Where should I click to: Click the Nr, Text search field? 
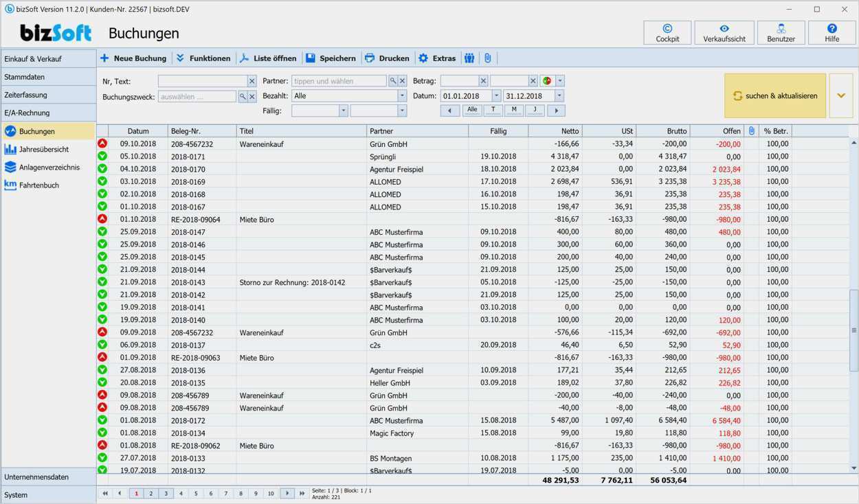(x=202, y=81)
